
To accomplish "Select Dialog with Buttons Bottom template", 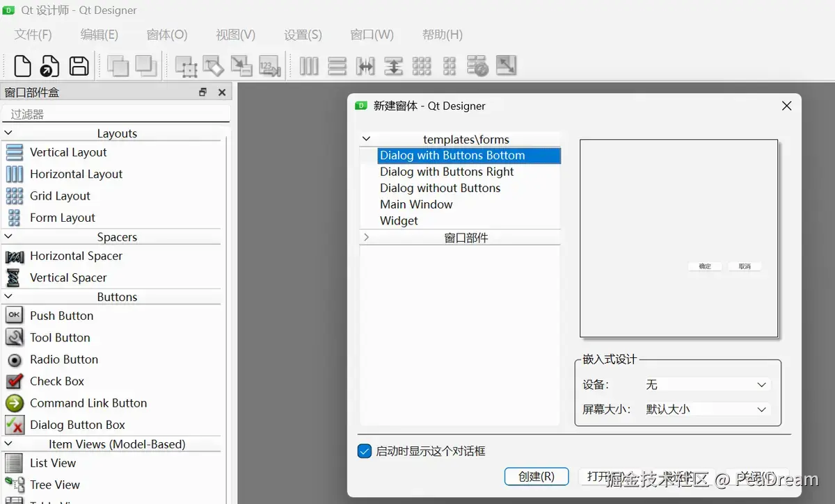I will point(468,155).
